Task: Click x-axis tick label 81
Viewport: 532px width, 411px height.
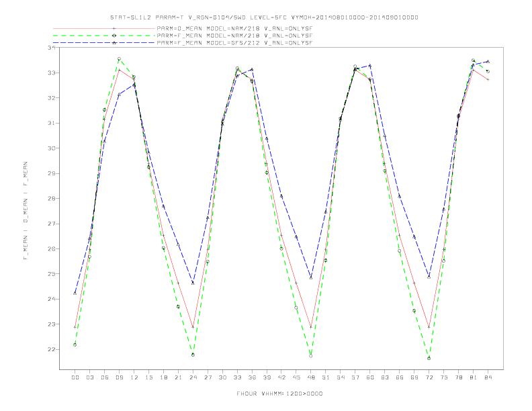Action: coord(474,377)
